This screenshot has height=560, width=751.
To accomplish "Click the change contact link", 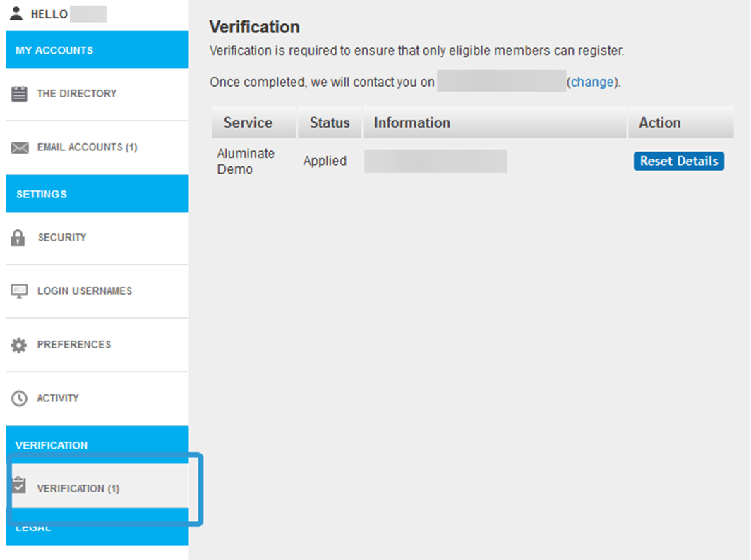I will [592, 82].
